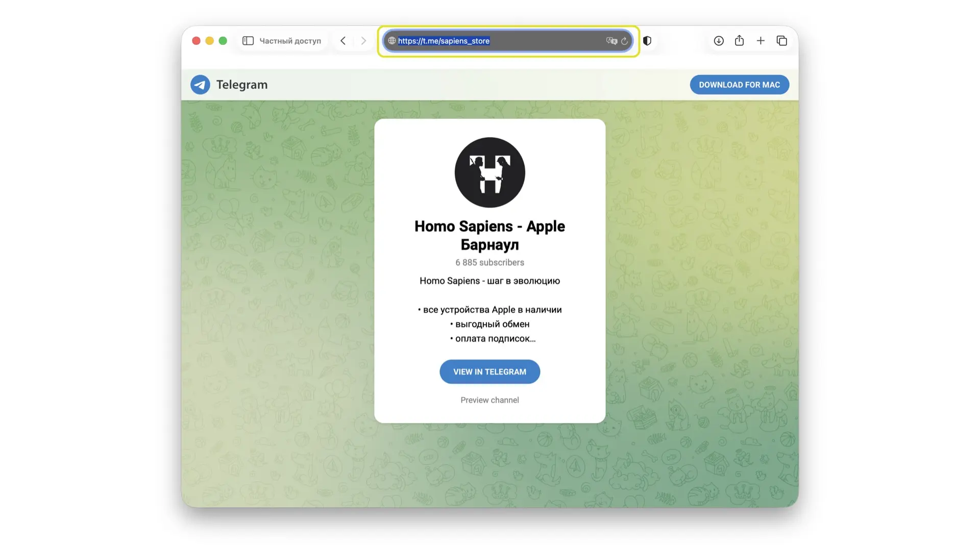Select the t.me/sapiens_store URL field

coord(508,41)
